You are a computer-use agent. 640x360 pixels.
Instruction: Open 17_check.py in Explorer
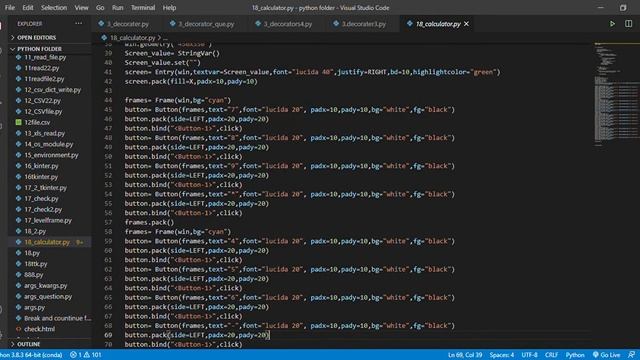[x=41, y=199]
